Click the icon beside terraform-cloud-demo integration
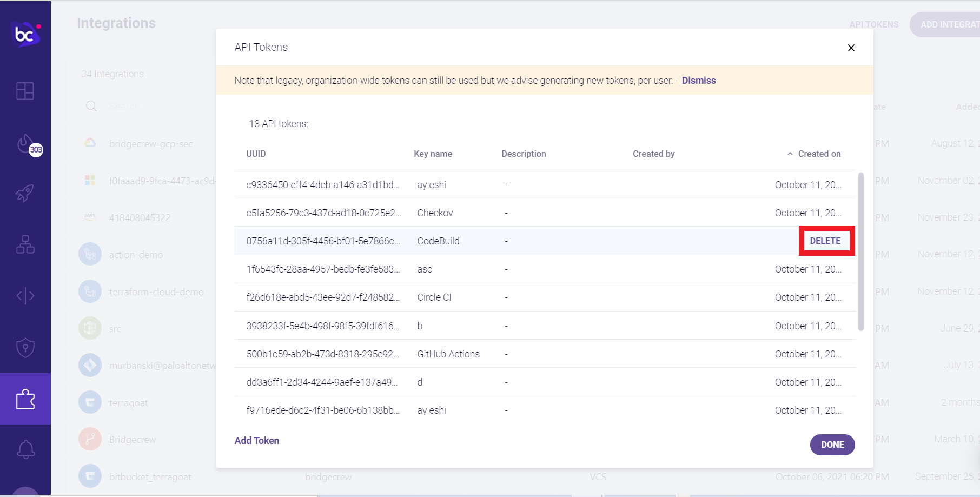 90,291
